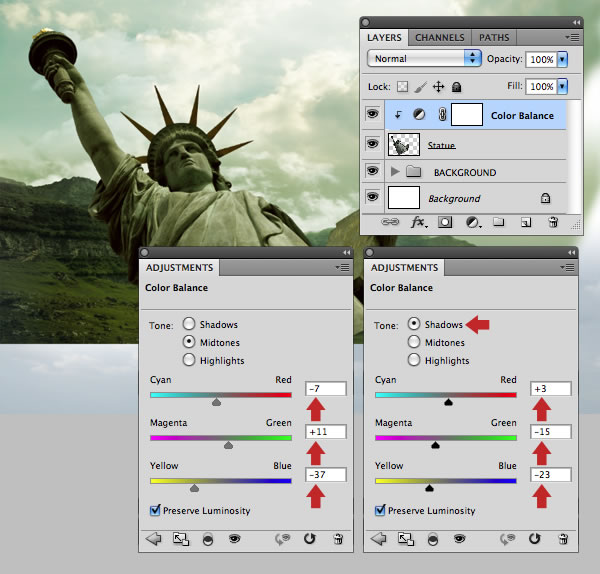600x574 pixels.
Task: Lock image pixels brush icon
Action: pos(420,87)
